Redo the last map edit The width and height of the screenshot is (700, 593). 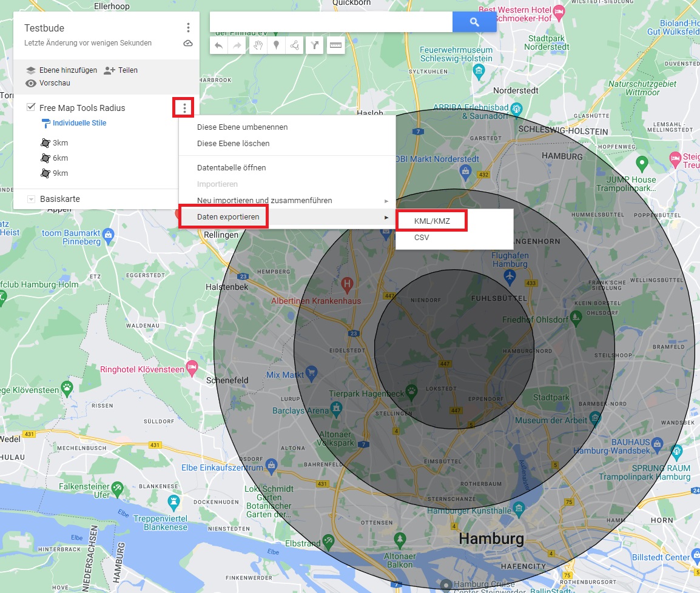237,45
